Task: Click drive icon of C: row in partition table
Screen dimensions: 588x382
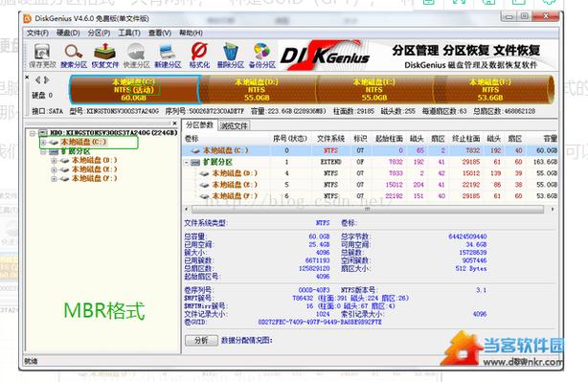Action: (x=195, y=150)
